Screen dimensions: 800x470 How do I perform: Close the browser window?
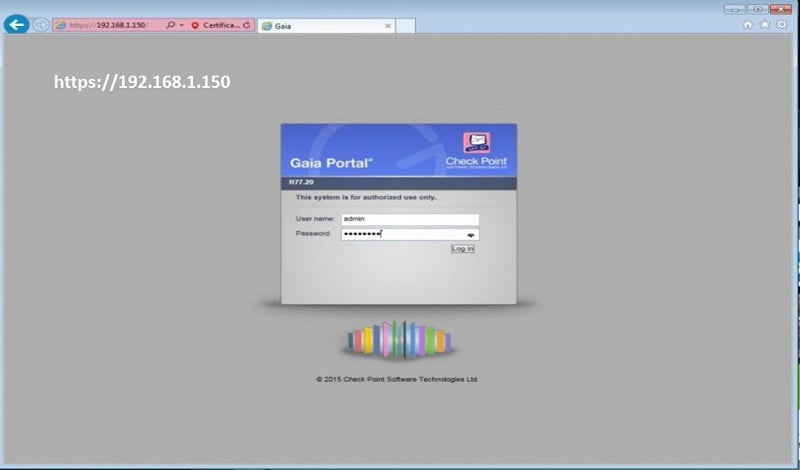pos(781,9)
